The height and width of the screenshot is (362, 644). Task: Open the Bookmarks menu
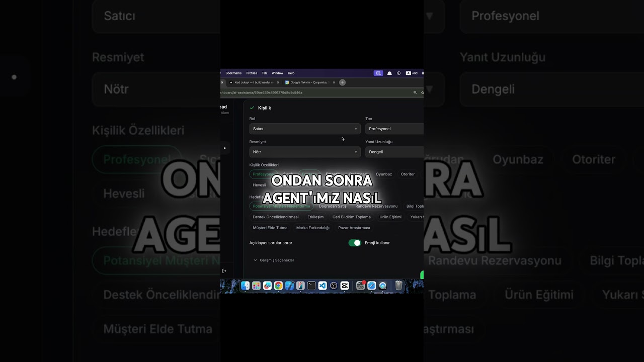click(233, 73)
